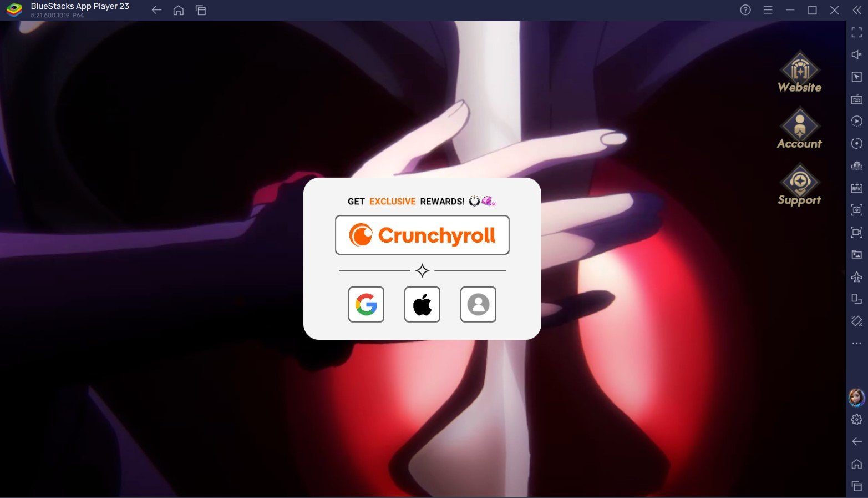Open the title bar multi-window tabs icon
The image size is (868, 498).
(x=201, y=10)
